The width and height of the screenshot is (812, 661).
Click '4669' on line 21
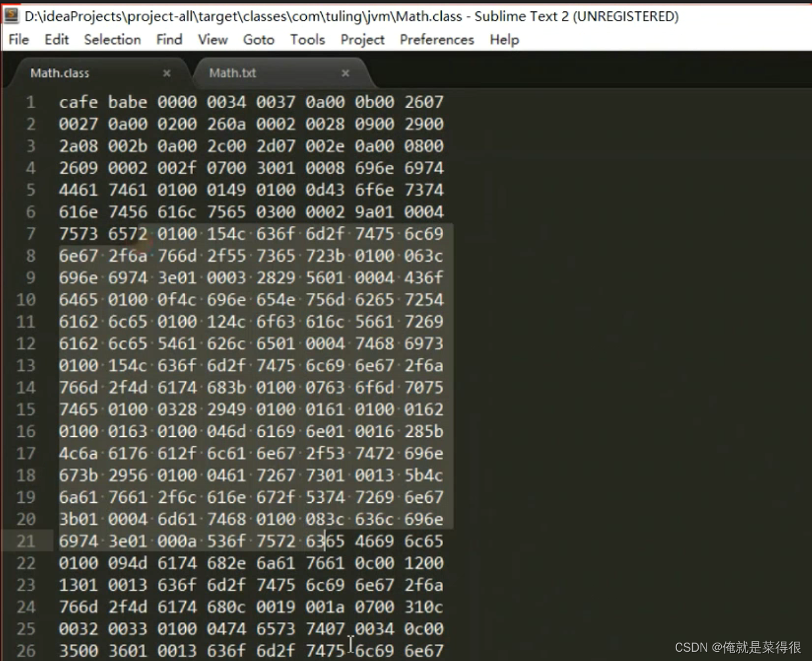[375, 541]
